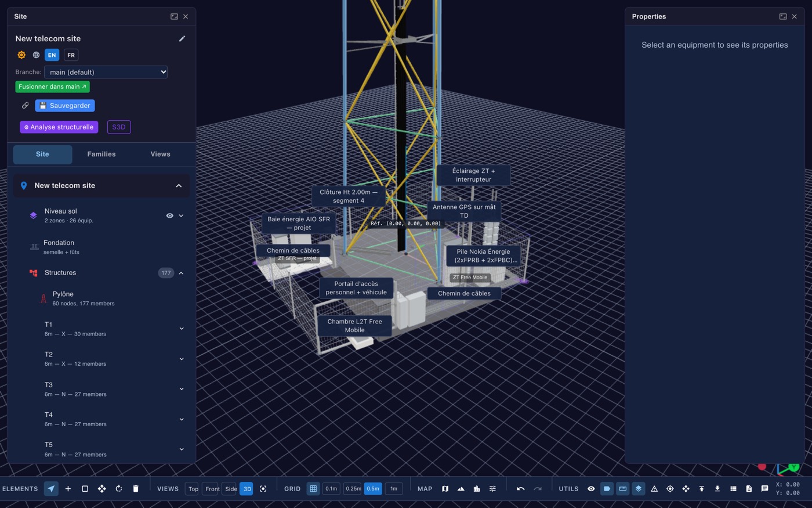
Task: Toggle the grid display icon
Action: click(x=313, y=489)
